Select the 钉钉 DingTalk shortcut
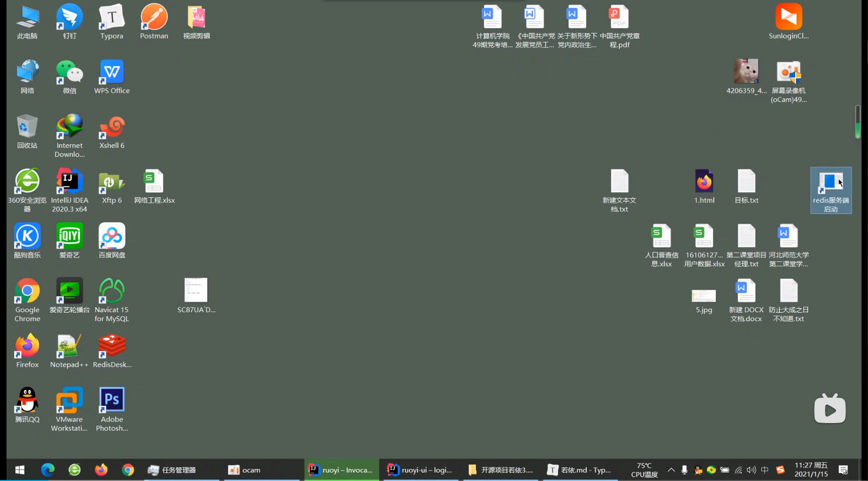868x481 pixels. coord(69,22)
